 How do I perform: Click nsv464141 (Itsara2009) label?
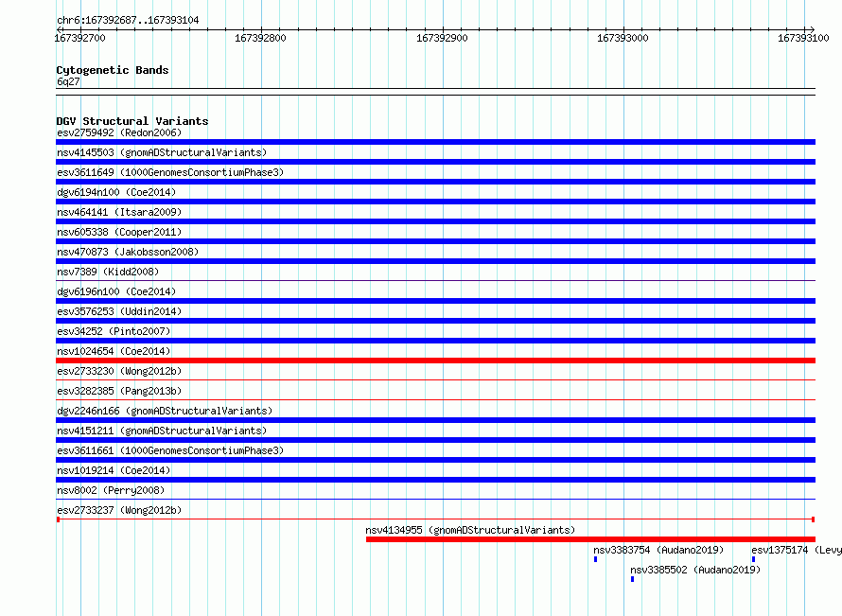pyautogui.click(x=119, y=212)
